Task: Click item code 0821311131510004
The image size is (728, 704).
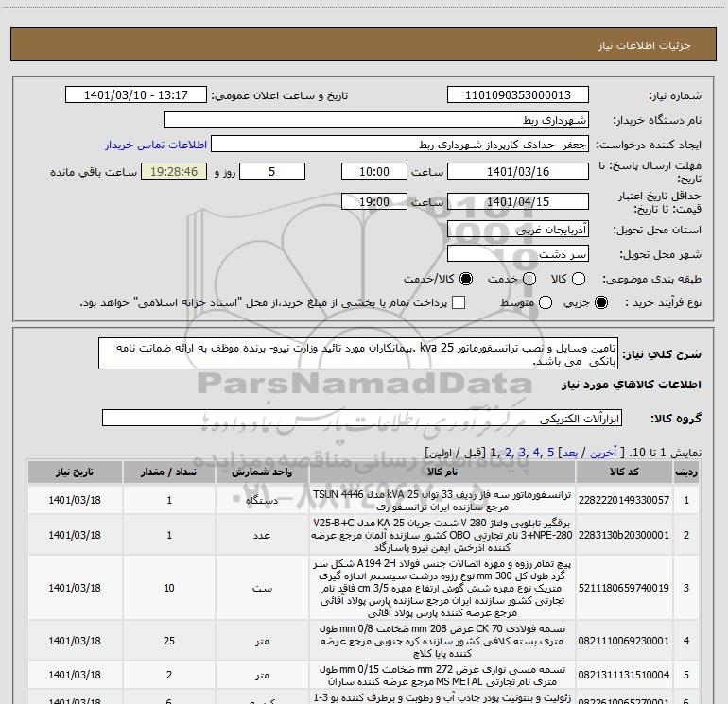Action: (624, 675)
